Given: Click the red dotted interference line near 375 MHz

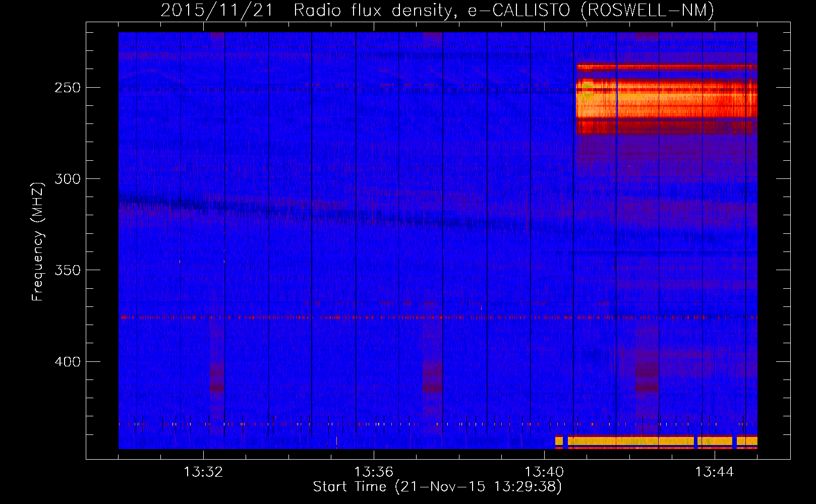Looking at the screenshot, I should click(x=438, y=318).
